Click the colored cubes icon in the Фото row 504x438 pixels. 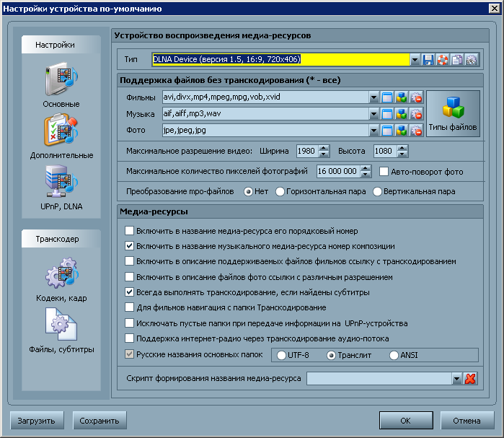[x=402, y=130]
